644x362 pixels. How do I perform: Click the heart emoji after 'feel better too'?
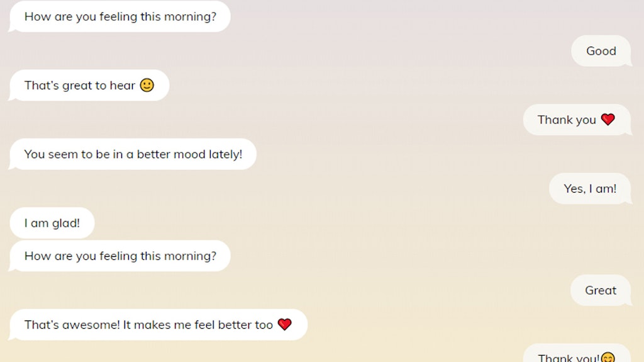285,324
